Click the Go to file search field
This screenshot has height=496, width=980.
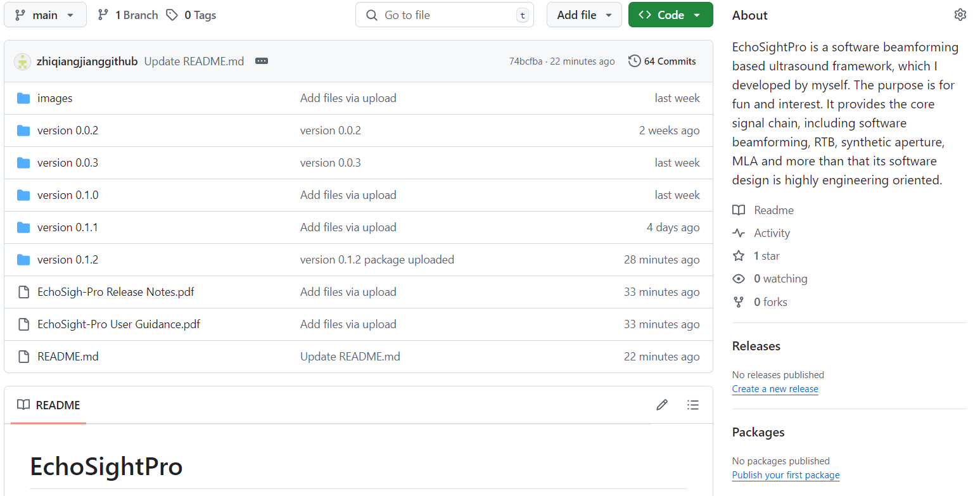click(445, 15)
